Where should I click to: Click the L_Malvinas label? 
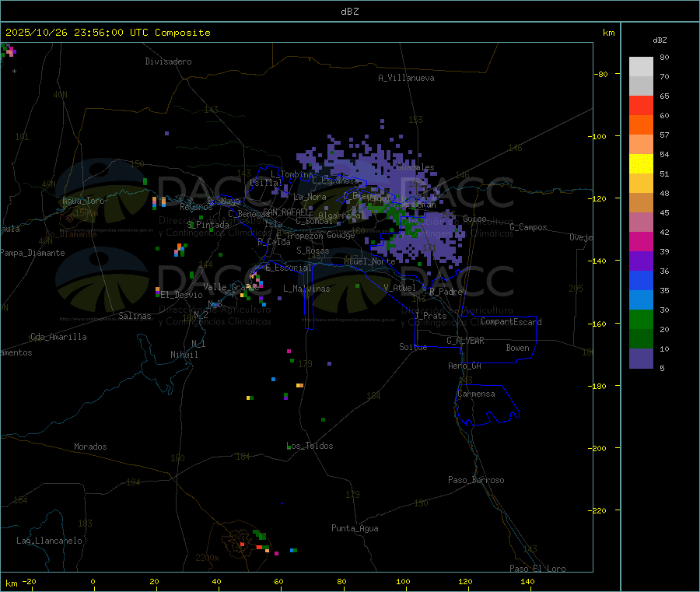306,289
